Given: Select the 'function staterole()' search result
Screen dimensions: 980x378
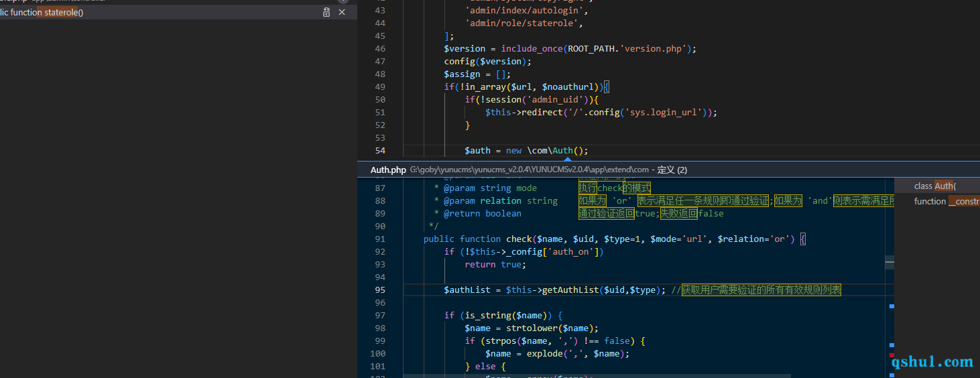Looking at the screenshot, I should [x=178, y=12].
